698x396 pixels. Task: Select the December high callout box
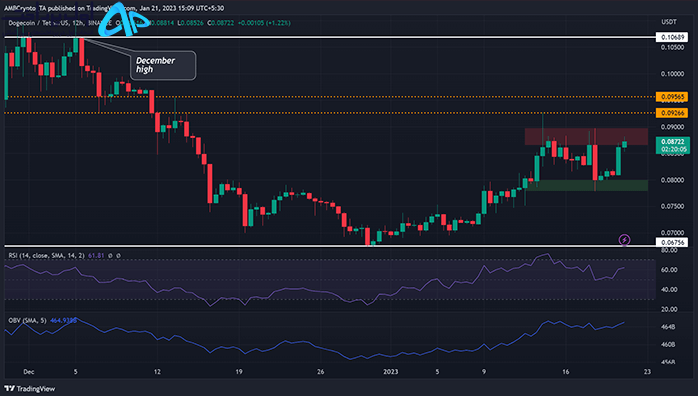163,65
